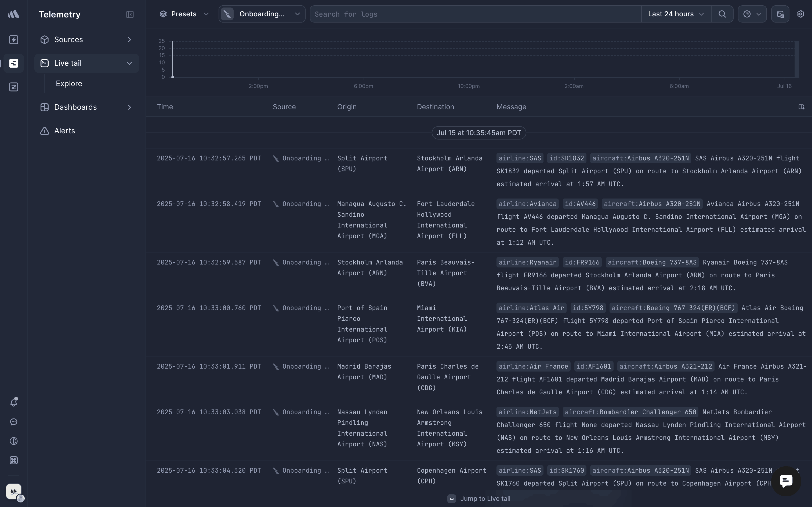Open the notifications bell in sidebar
Image resolution: width=812 pixels, height=507 pixels.
[14, 402]
